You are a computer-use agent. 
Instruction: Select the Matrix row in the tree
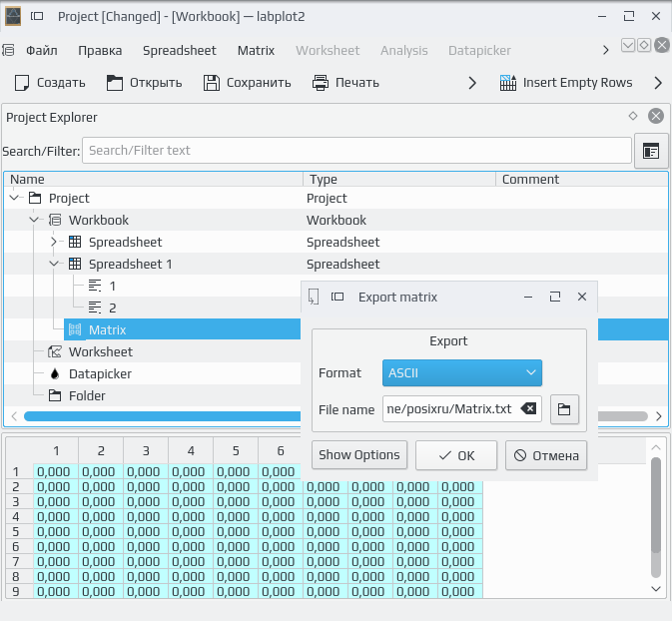[x=182, y=329]
